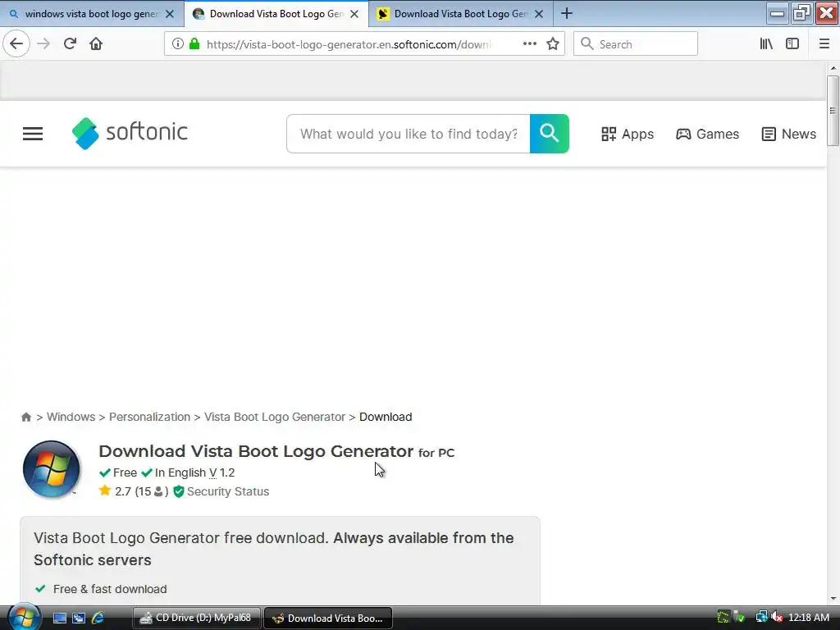Click the address bar URL
Screen dimensions: 840x630
click(x=348, y=44)
